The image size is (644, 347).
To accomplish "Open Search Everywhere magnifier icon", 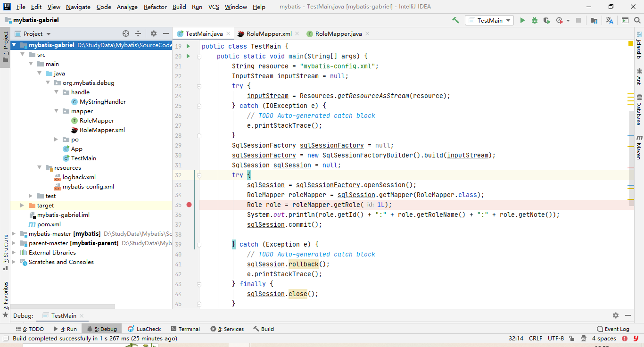I will (x=637, y=20).
